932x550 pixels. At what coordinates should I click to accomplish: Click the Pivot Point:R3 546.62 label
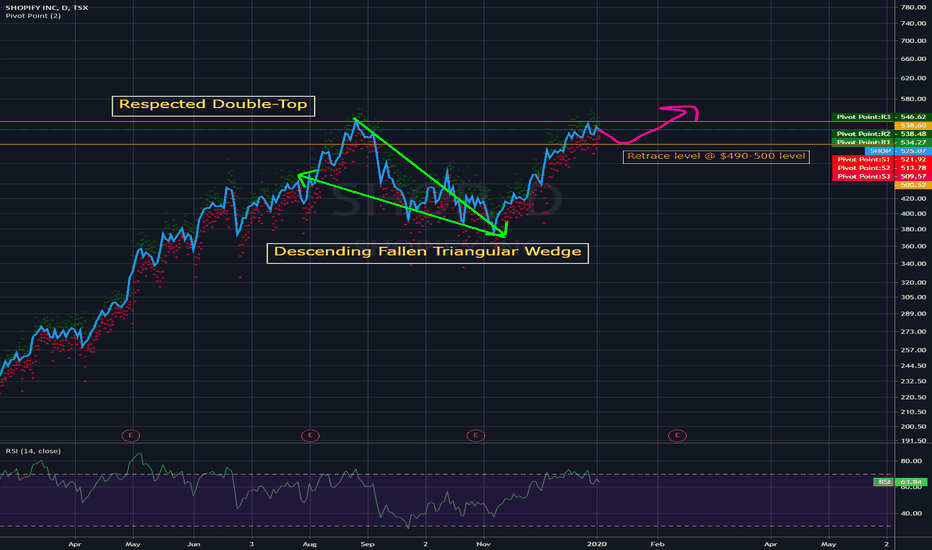click(x=881, y=117)
